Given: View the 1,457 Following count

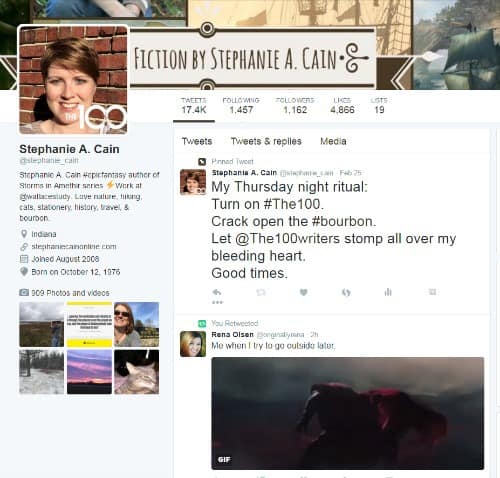Looking at the screenshot, I should pyautogui.click(x=241, y=106).
